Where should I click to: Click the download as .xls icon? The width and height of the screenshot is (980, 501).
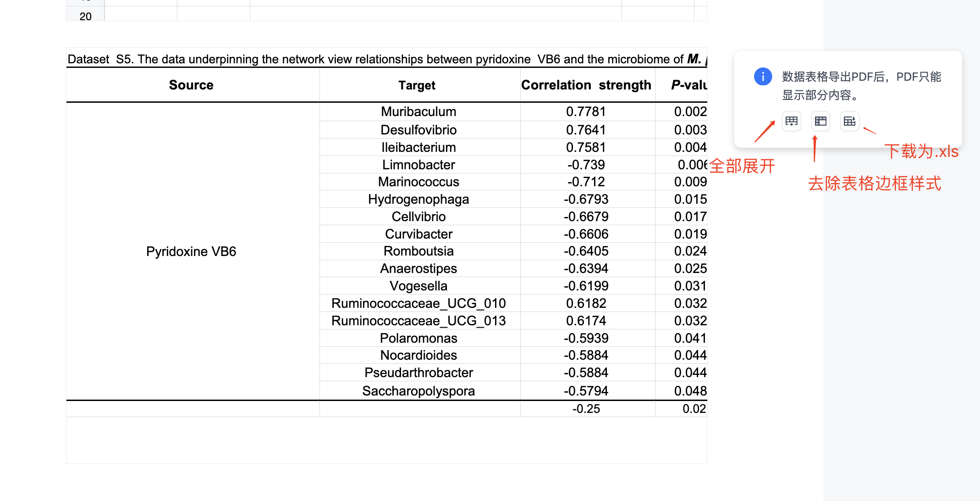tap(849, 122)
